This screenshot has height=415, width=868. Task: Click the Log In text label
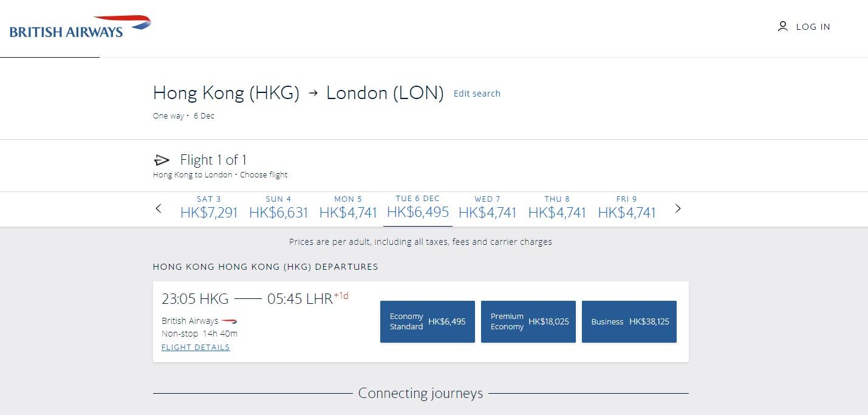coord(812,27)
